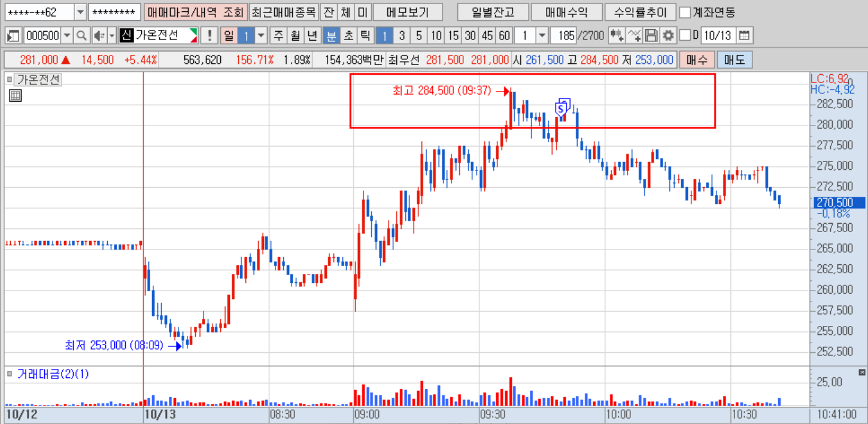This screenshot has width=868, height=424.
Task: Click the 매매마크/내역 조회 button
Action: coord(195,12)
